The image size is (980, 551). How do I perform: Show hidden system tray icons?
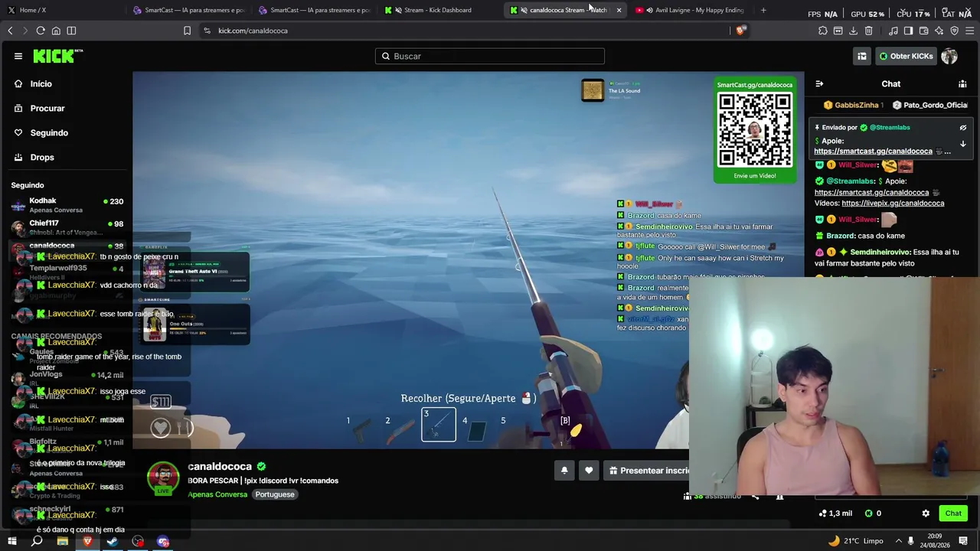click(899, 541)
